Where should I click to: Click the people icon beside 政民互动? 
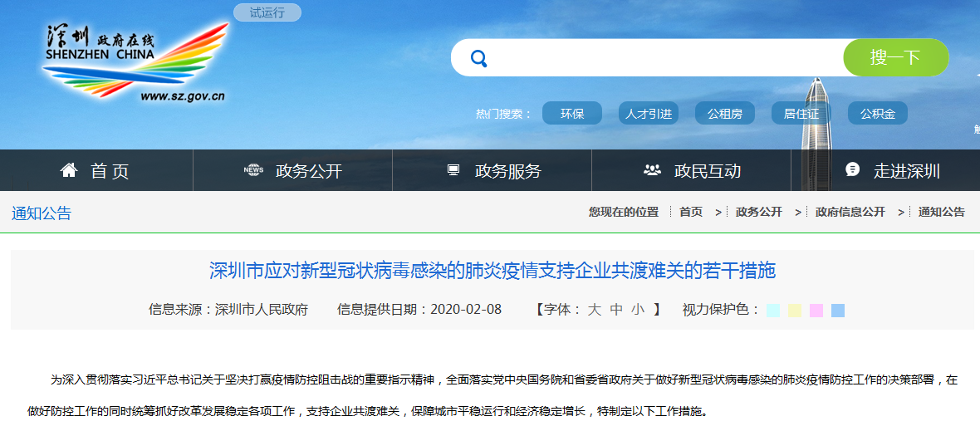coord(652,170)
